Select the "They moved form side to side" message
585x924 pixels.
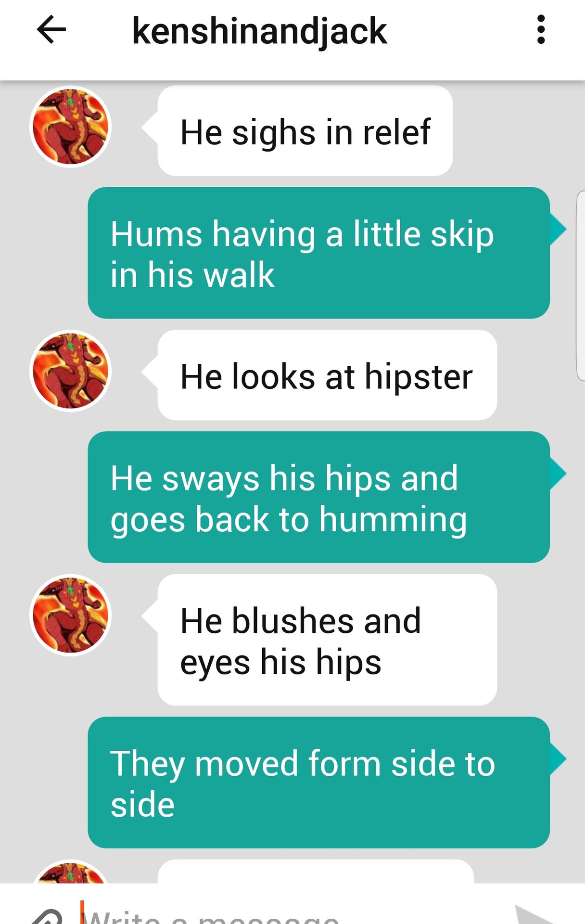pyautogui.click(x=318, y=783)
